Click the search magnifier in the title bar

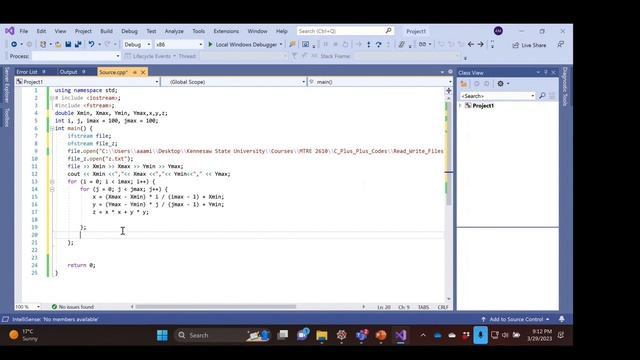389,31
